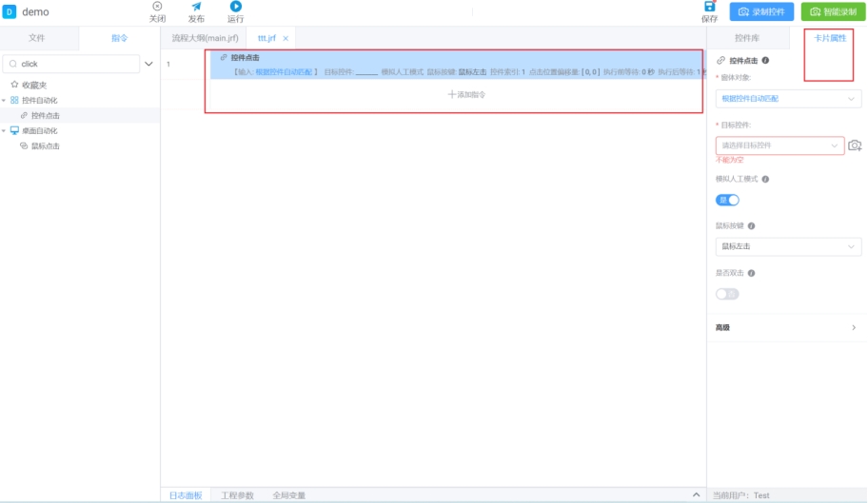This screenshot has width=868, height=503.
Task: Click the search field containing "click"
Action: tap(71, 64)
